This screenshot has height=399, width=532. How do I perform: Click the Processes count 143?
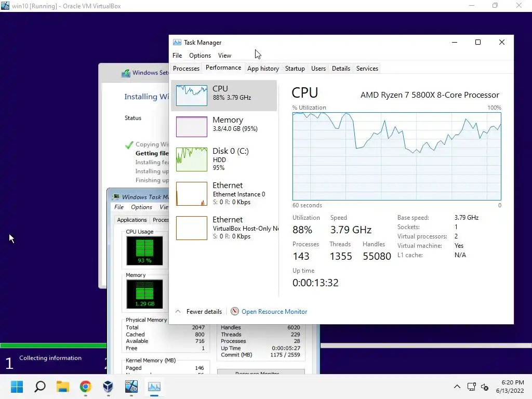[301, 256]
